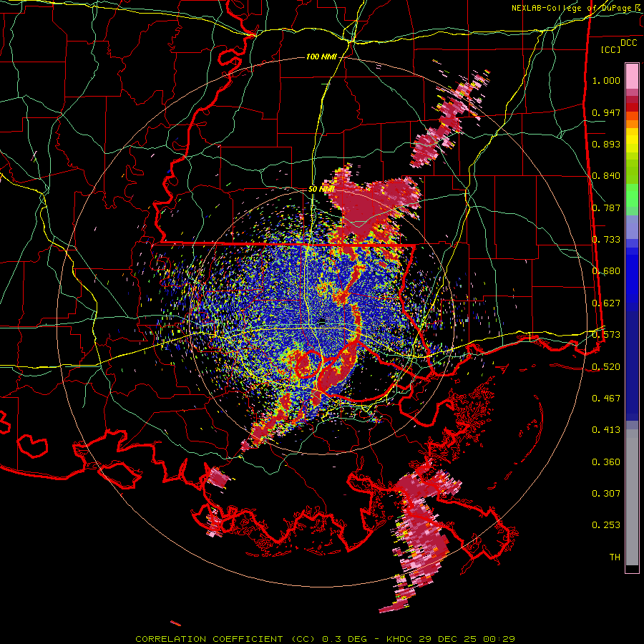Pick the lavender swatch near 0.733

coord(632,228)
